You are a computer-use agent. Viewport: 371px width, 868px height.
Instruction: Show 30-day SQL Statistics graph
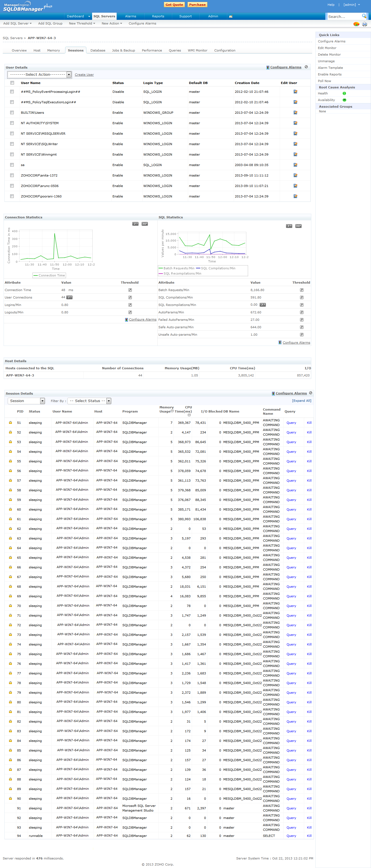298,226
